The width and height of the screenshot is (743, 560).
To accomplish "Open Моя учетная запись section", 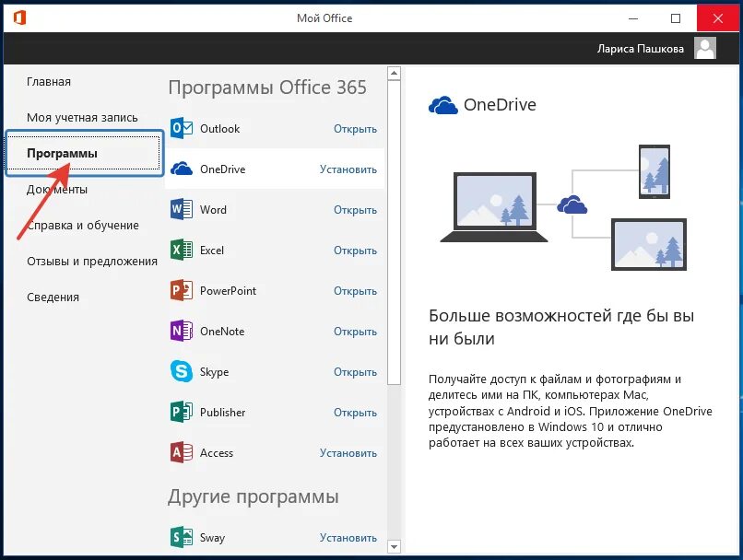I will (82, 117).
